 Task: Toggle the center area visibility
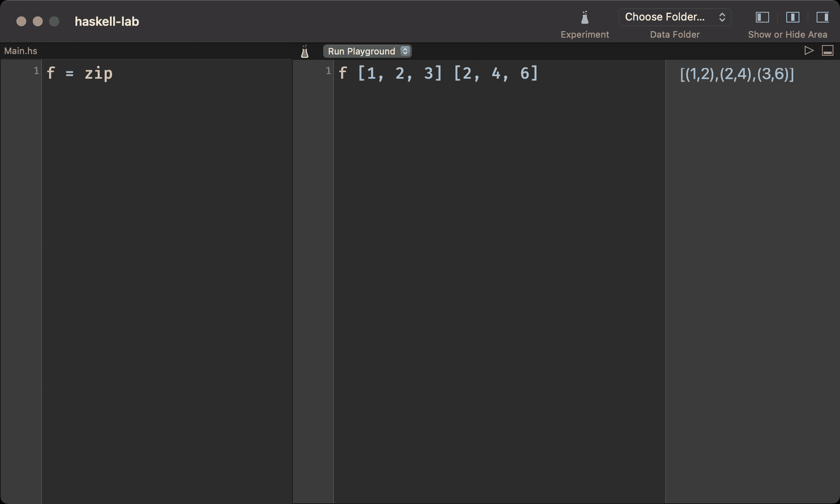[x=792, y=17]
